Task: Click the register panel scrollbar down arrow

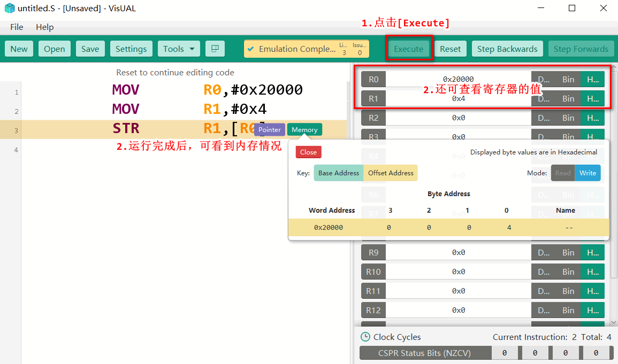Action: coord(614,322)
